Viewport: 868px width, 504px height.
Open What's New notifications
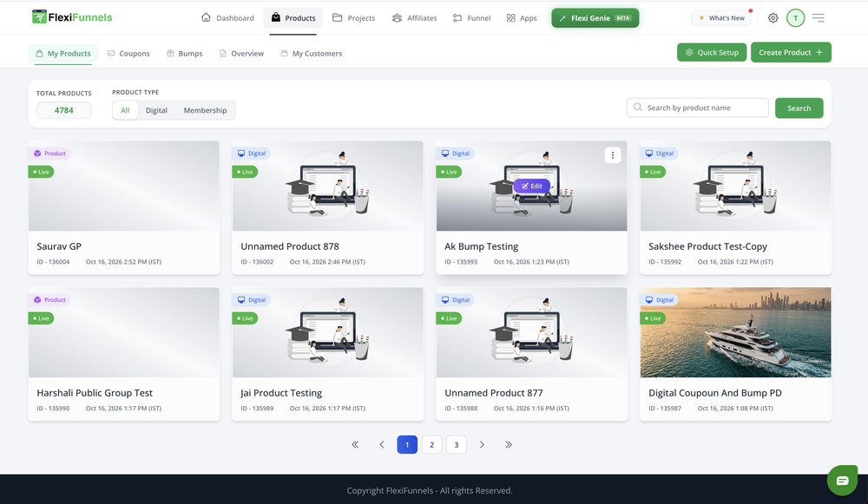pyautogui.click(x=721, y=17)
